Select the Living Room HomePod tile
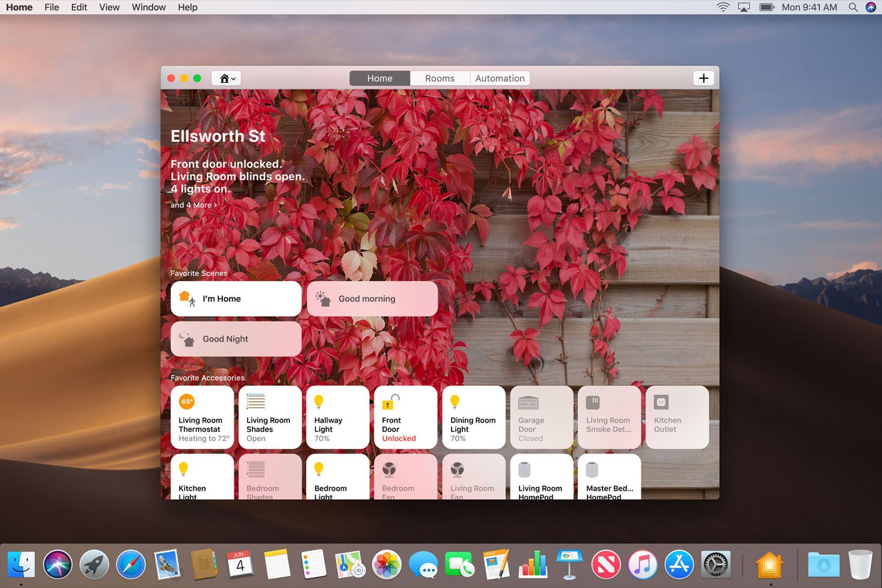This screenshot has height=588, width=882. coord(541,477)
